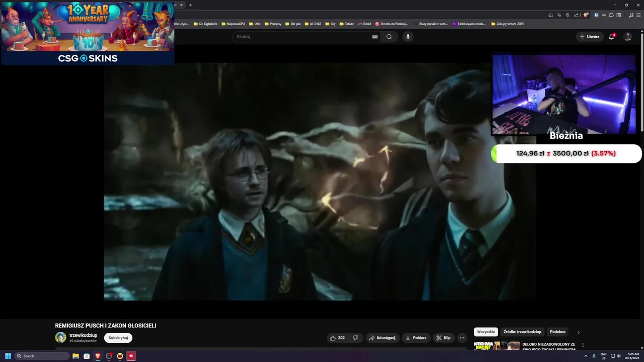The width and height of the screenshot is (644, 362).
Task: Open the red app icon on taskbar
Action: [x=131, y=356]
